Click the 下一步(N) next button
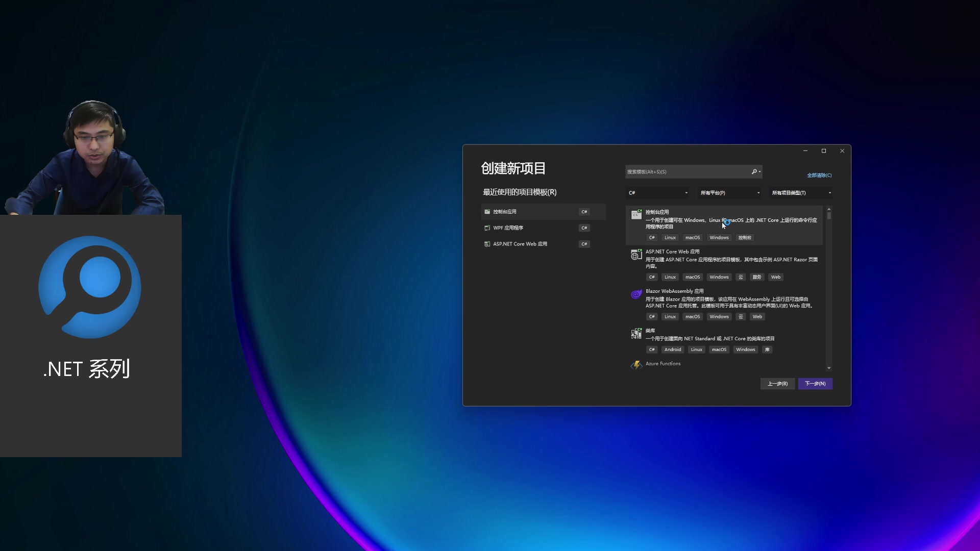 [815, 384]
